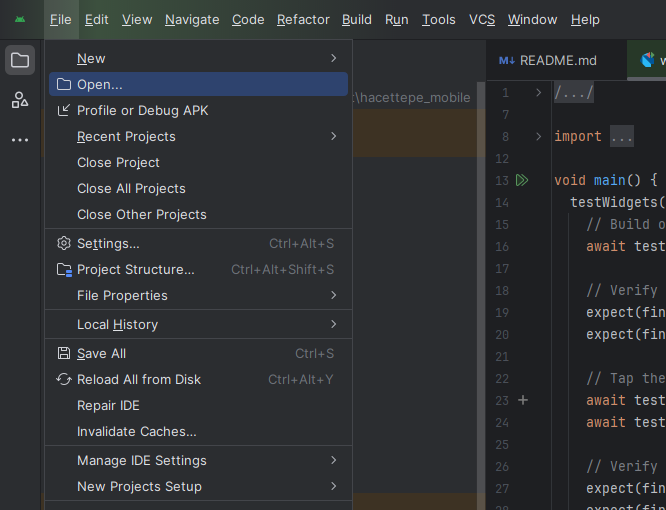Screen dimensions: 666x510
Task: Click the Profile or Debug APK icon
Action: (x=64, y=110)
